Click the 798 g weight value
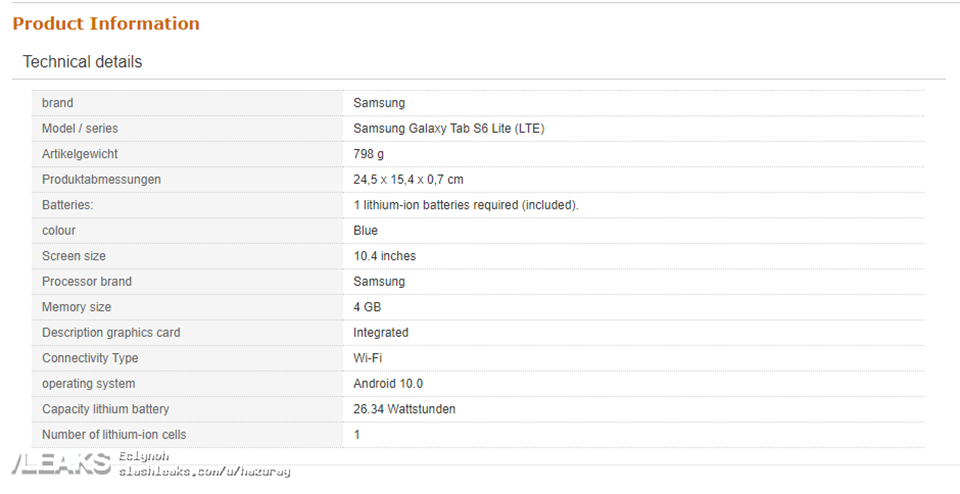This screenshot has width=960, height=494. point(368,154)
